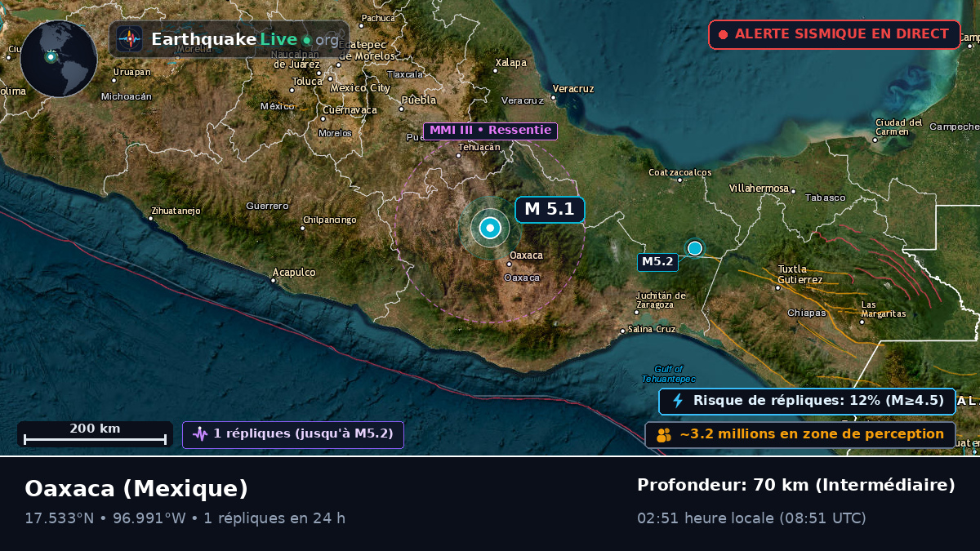980x551 pixels.
Task: Click the Juchitán de Zaragoza label
Action: pyautogui.click(x=661, y=300)
